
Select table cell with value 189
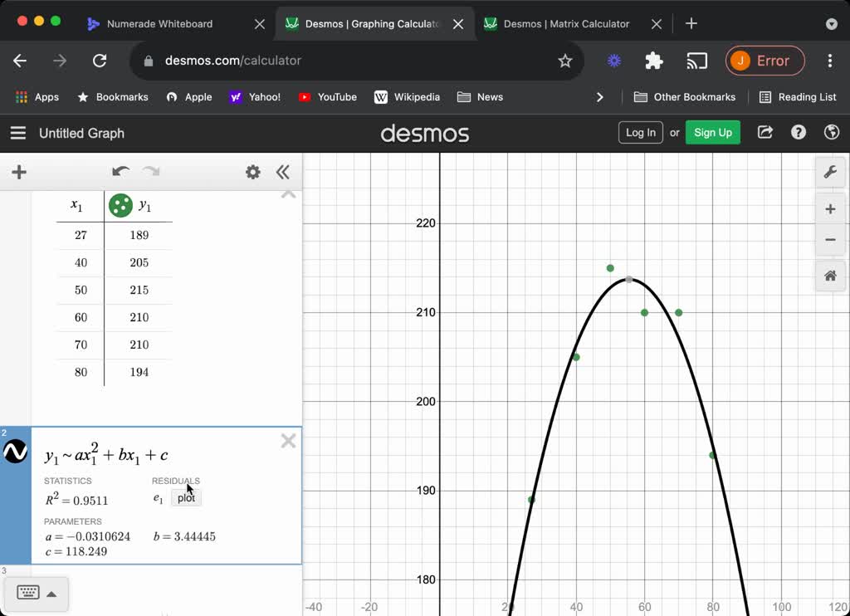(x=139, y=235)
